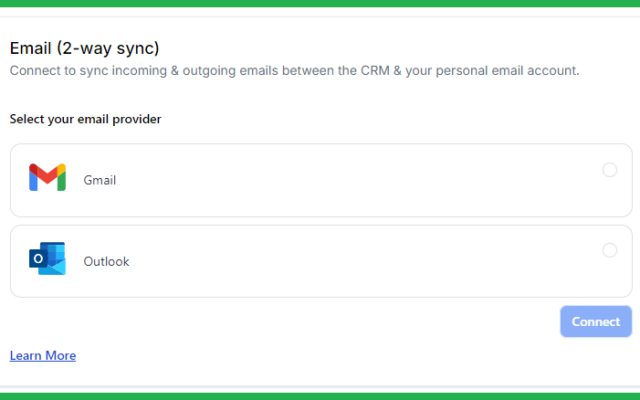This screenshot has height=400, width=640.
Task: Click the Outlook logo icon
Action: tap(47, 259)
